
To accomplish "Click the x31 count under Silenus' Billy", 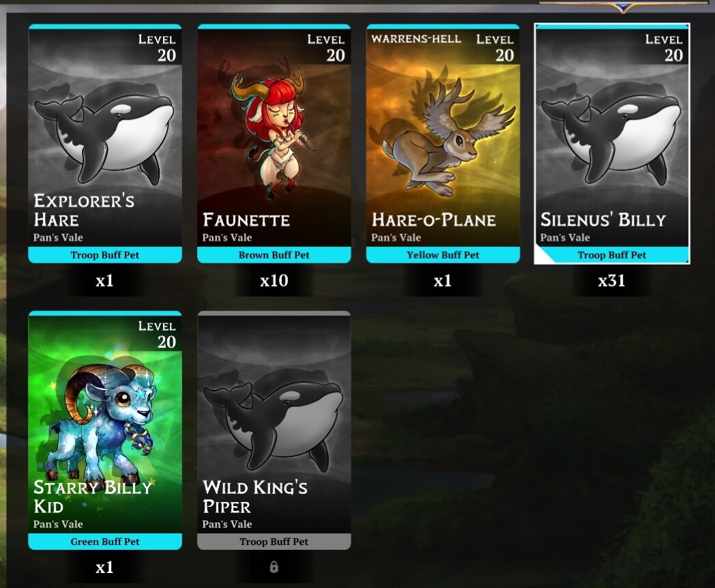I will pos(611,280).
